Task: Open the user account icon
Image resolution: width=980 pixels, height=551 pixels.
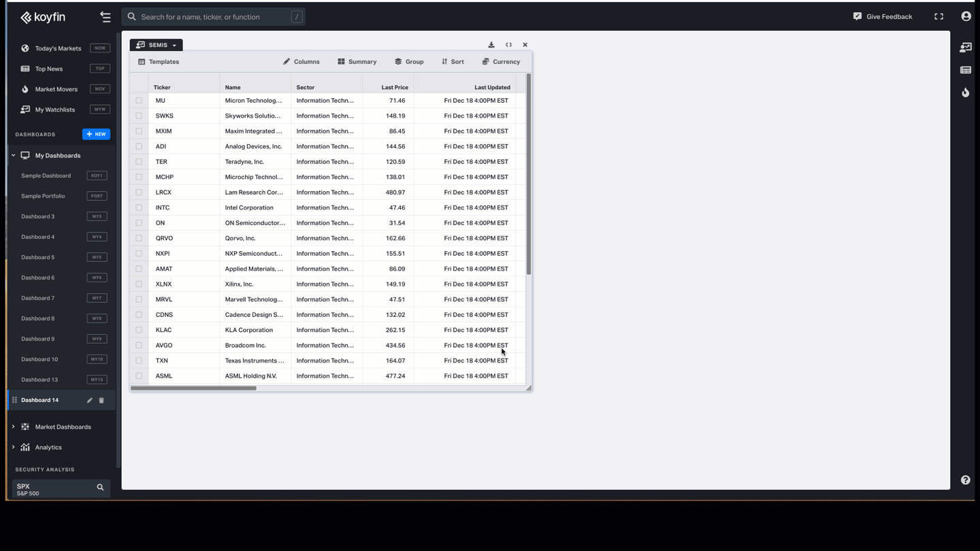Action: (966, 16)
